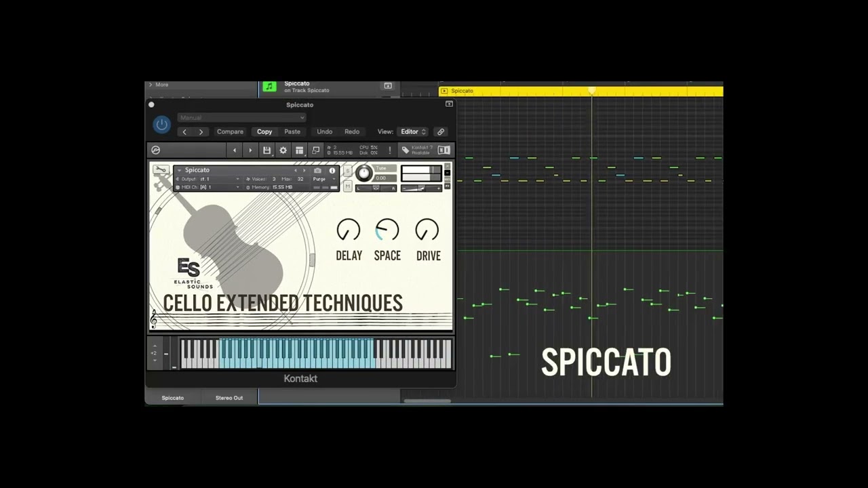Open instrument edit wrench icon
Viewport: 868px width, 488px height.
(161, 170)
